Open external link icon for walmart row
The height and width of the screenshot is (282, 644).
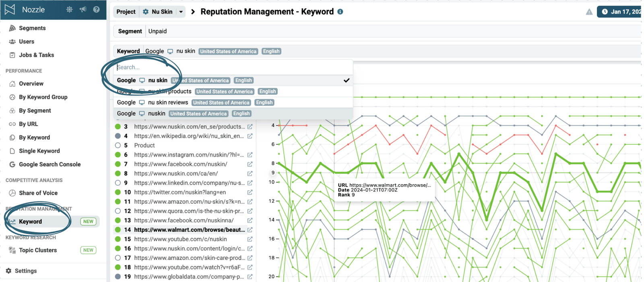pos(250,230)
